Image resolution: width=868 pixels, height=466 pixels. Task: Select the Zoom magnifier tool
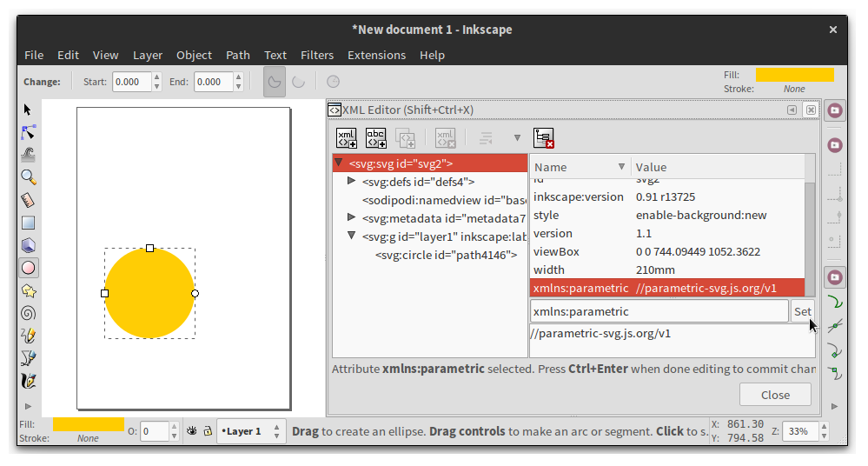pyautogui.click(x=28, y=177)
